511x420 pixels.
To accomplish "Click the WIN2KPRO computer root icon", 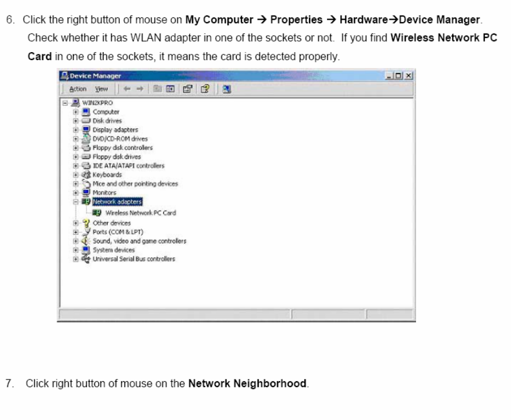I will [75, 103].
